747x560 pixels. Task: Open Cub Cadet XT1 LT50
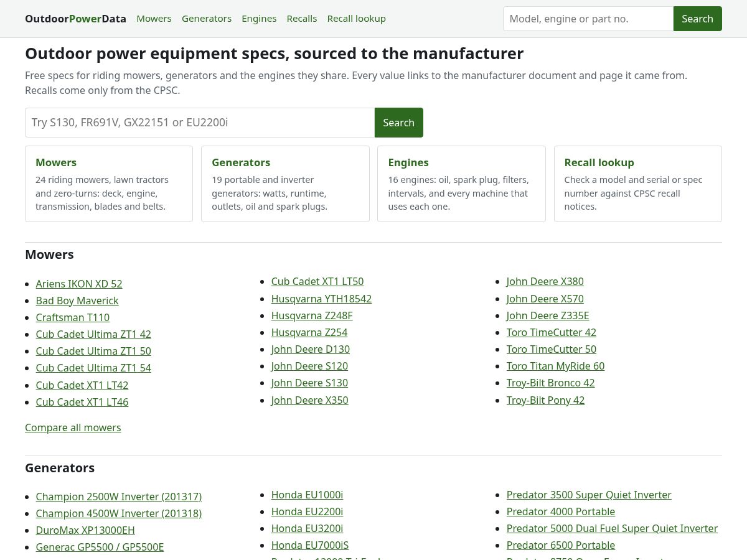[x=317, y=281]
